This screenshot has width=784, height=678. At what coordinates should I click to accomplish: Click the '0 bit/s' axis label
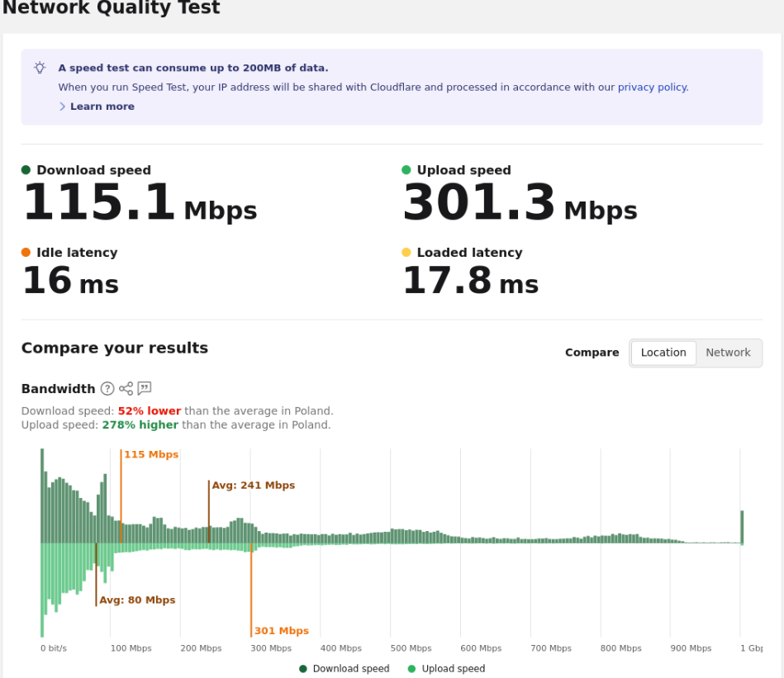[x=54, y=648]
